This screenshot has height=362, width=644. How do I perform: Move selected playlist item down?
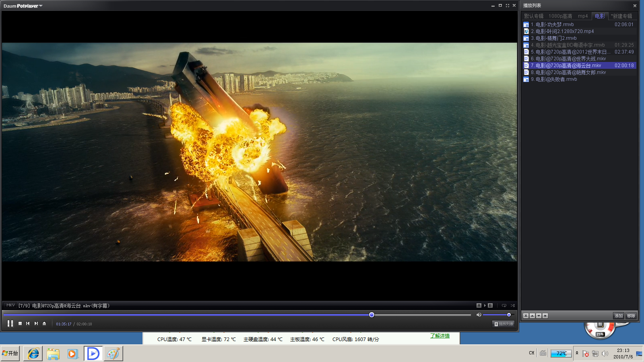539,316
